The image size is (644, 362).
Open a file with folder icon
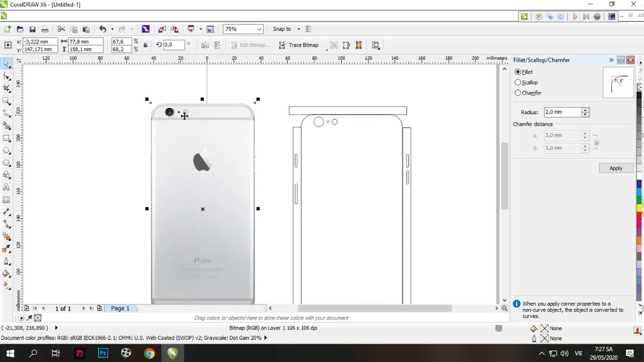coord(20,29)
